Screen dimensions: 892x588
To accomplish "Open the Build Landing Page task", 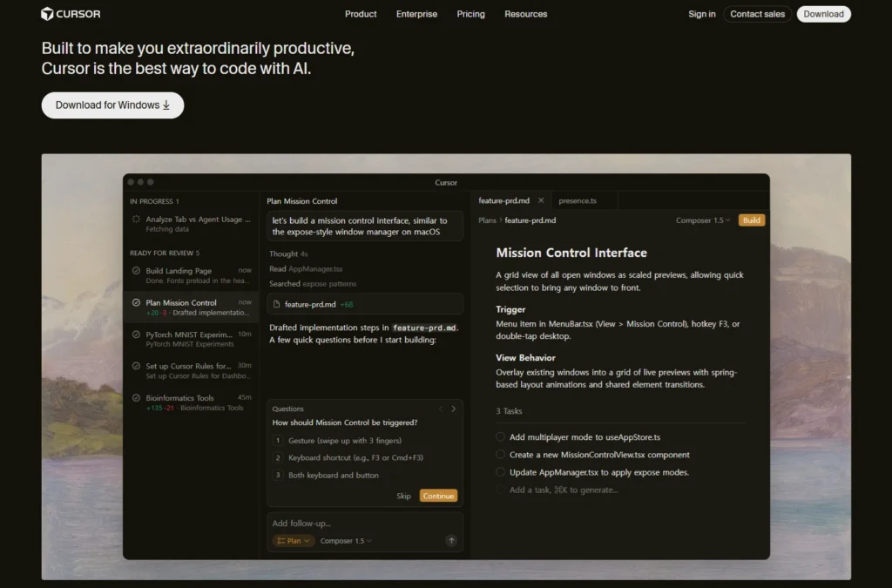I will click(x=191, y=275).
